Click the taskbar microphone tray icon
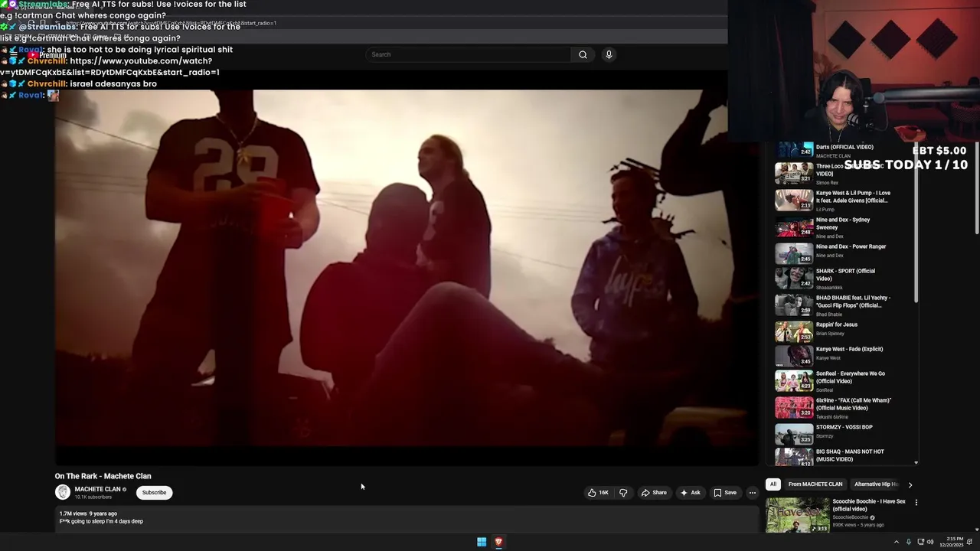980x551 pixels. 909,542
